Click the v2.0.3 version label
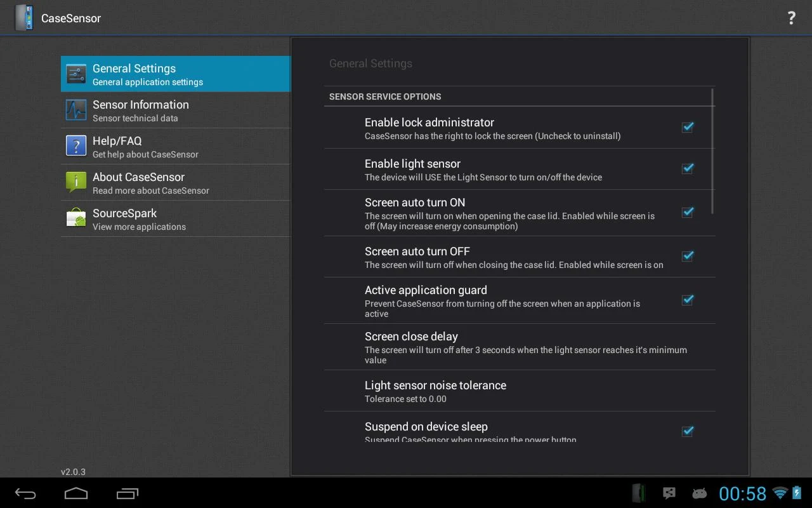This screenshot has height=508, width=812. [x=73, y=472]
